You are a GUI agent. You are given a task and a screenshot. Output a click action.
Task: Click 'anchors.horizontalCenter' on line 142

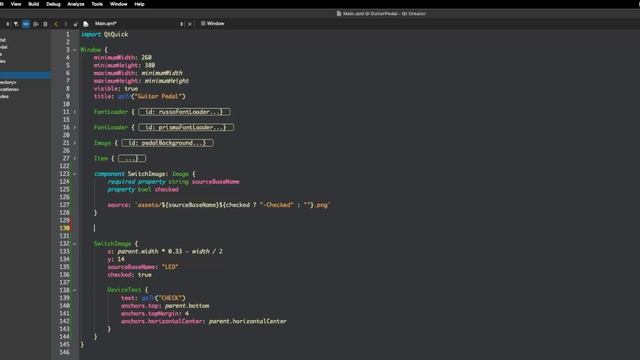(x=161, y=321)
